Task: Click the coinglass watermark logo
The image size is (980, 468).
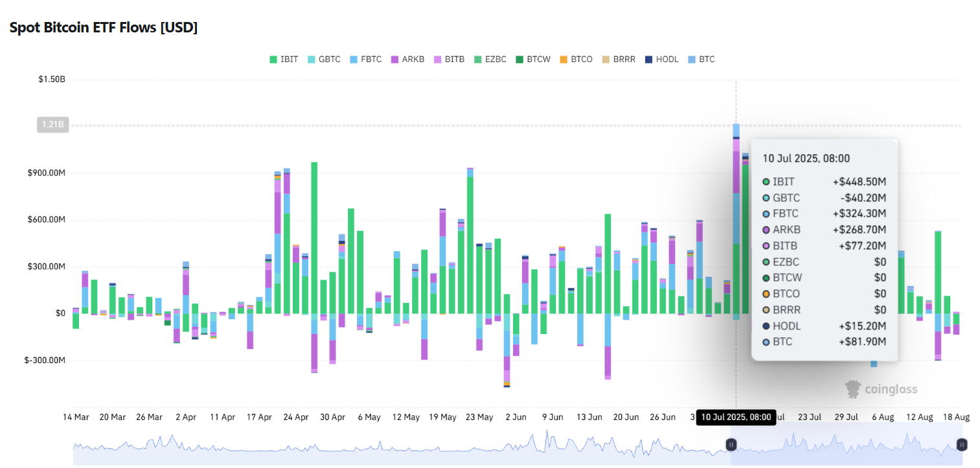Action: [x=881, y=389]
